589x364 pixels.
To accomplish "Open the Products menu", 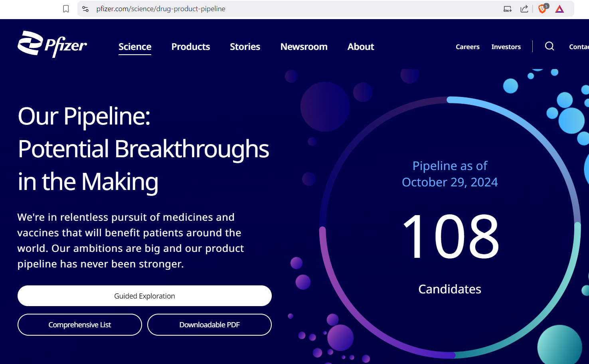I will pos(191,47).
